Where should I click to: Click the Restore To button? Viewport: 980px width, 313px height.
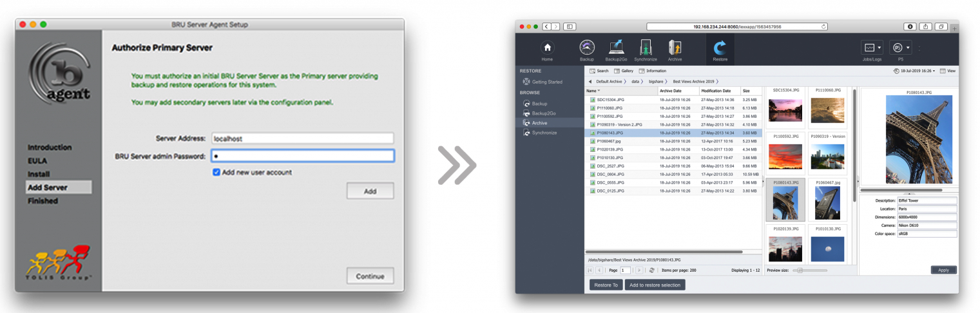coord(606,285)
